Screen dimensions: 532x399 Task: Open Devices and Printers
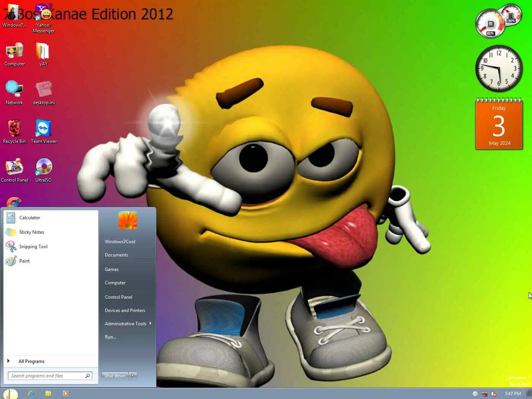click(x=125, y=310)
